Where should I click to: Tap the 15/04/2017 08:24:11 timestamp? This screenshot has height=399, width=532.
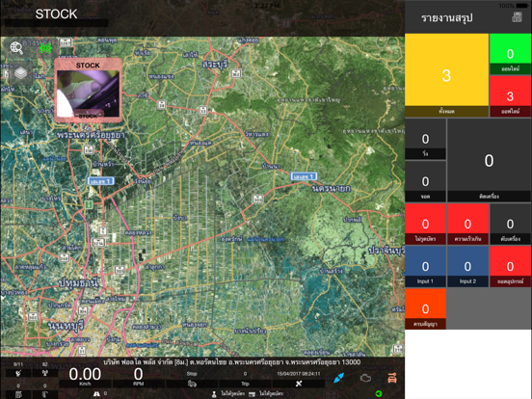[299, 374]
